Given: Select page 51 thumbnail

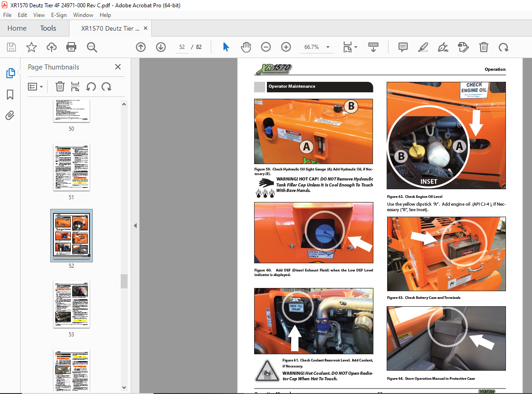Looking at the screenshot, I should click(71, 167).
